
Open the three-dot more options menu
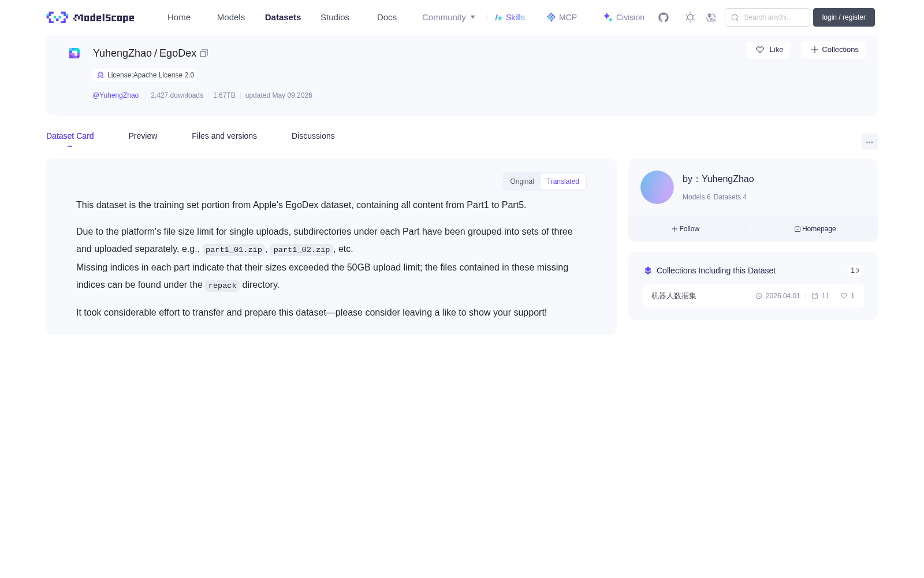[869, 142]
